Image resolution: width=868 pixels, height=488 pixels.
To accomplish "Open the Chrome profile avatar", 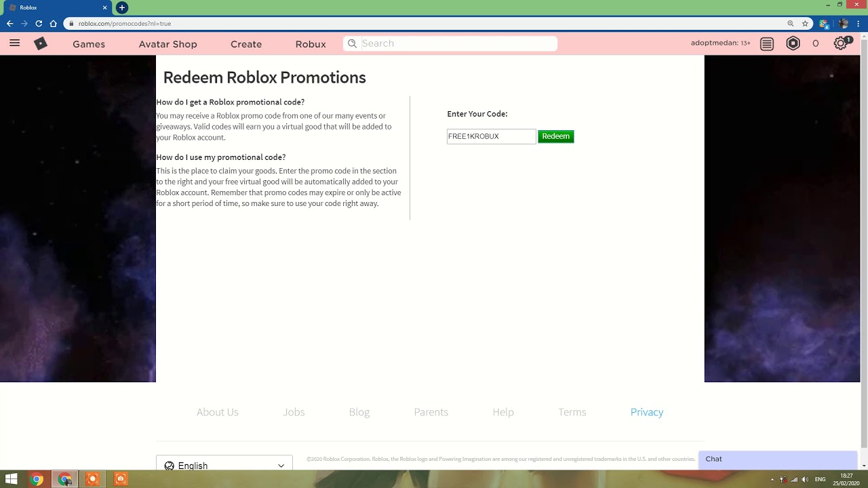I will [844, 23].
